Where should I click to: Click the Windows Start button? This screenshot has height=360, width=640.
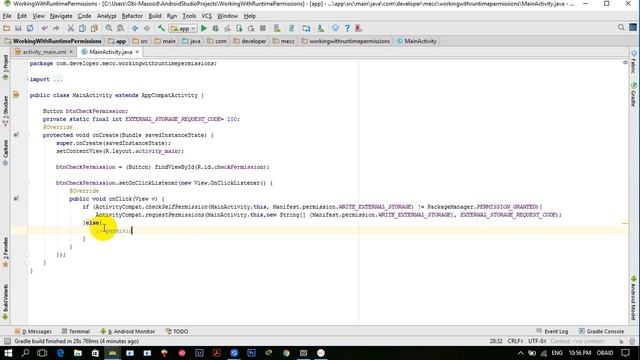pos(8,353)
